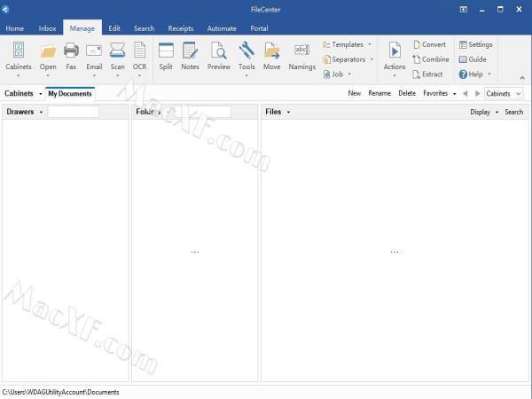
Task: Click the Extract tool
Action: pos(427,74)
